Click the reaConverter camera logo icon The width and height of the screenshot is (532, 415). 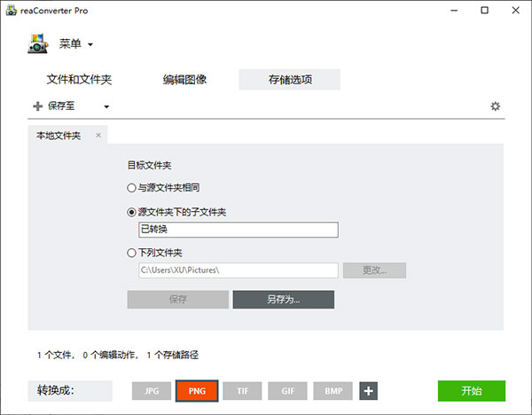[37, 43]
